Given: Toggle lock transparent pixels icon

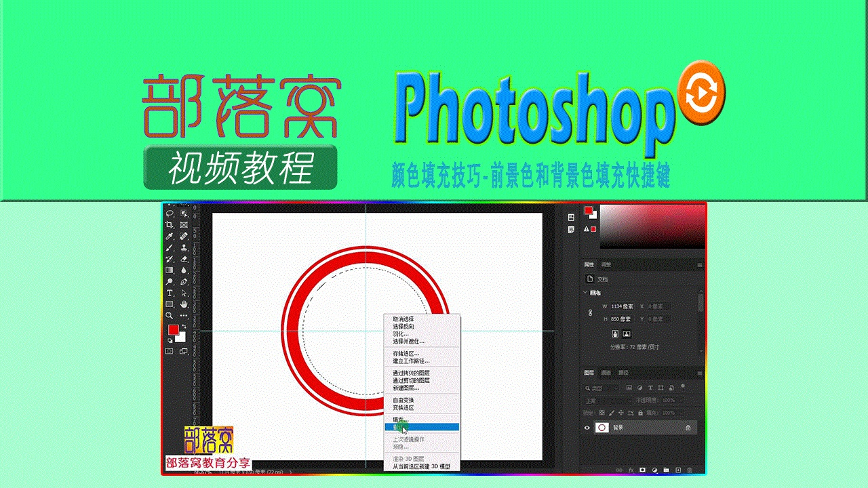Looking at the screenshot, I should tap(601, 413).
